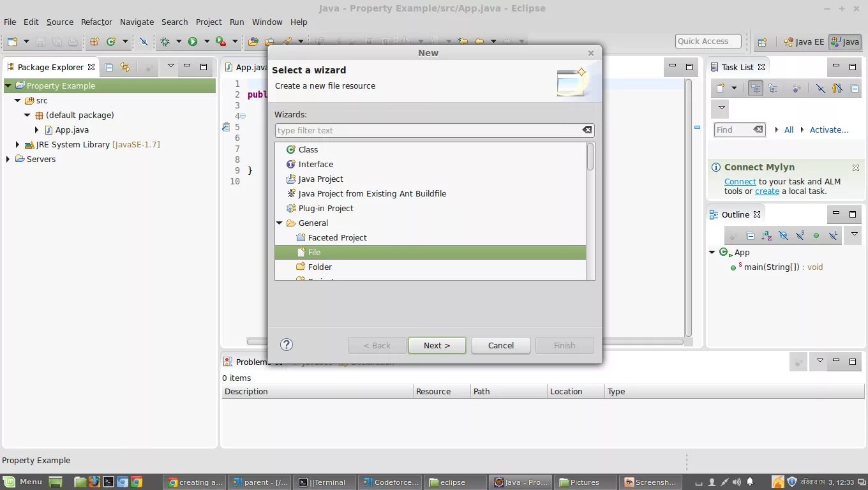
Task: Click the Open Type toolbar icon
Action: pyautogui.click(x=253, y=41)
